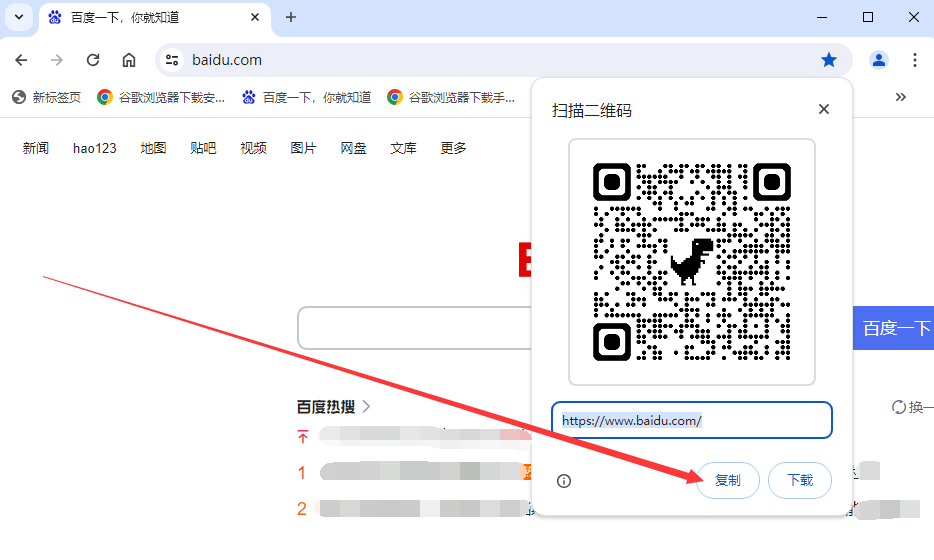934x560 pixels.
Task: Open the 百度热搜 heading link
Action: tap(333, 407)
